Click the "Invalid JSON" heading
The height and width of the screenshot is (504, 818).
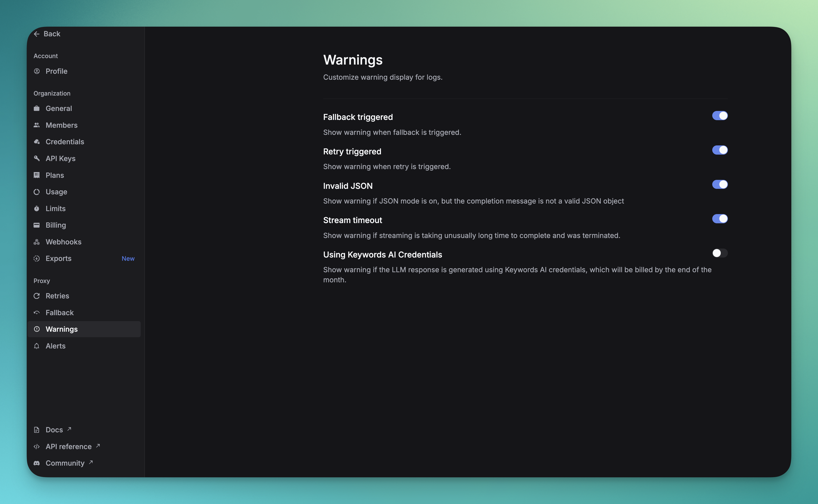coord(348,186)
